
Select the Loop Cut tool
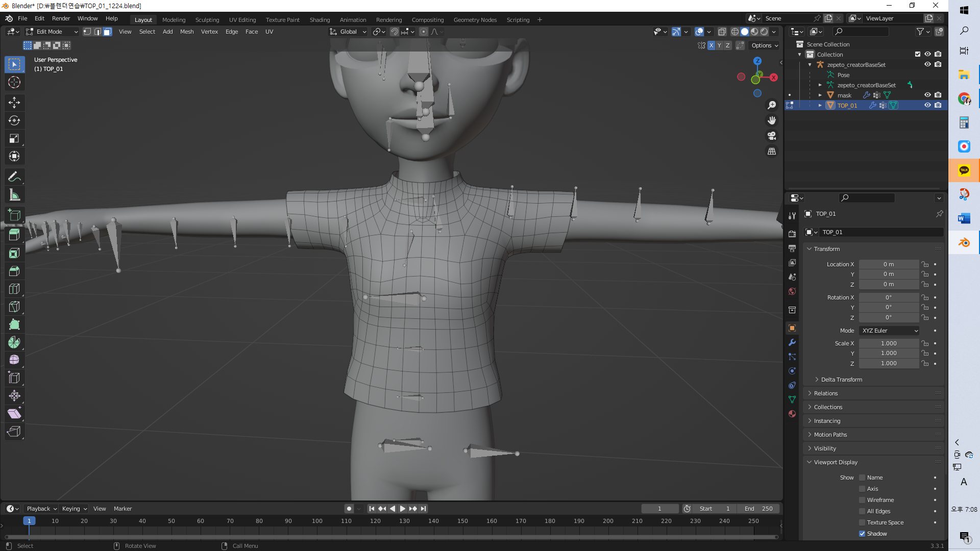click(14, 289)
